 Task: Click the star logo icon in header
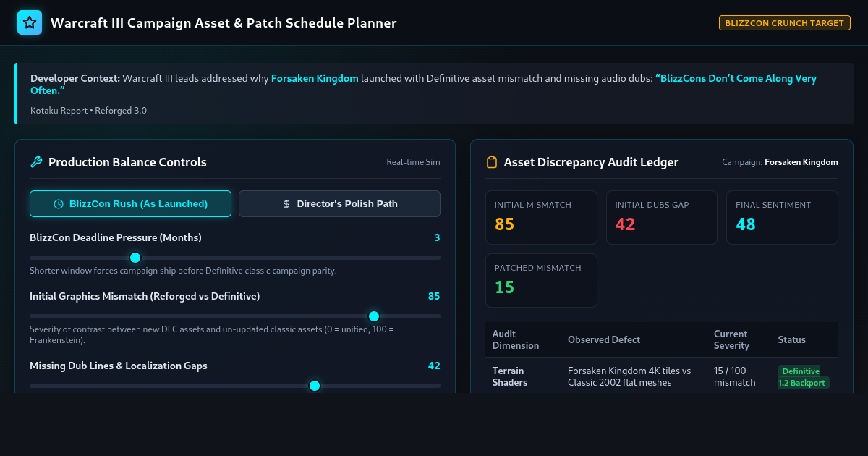pyautogui.click(x=30, y=22)
